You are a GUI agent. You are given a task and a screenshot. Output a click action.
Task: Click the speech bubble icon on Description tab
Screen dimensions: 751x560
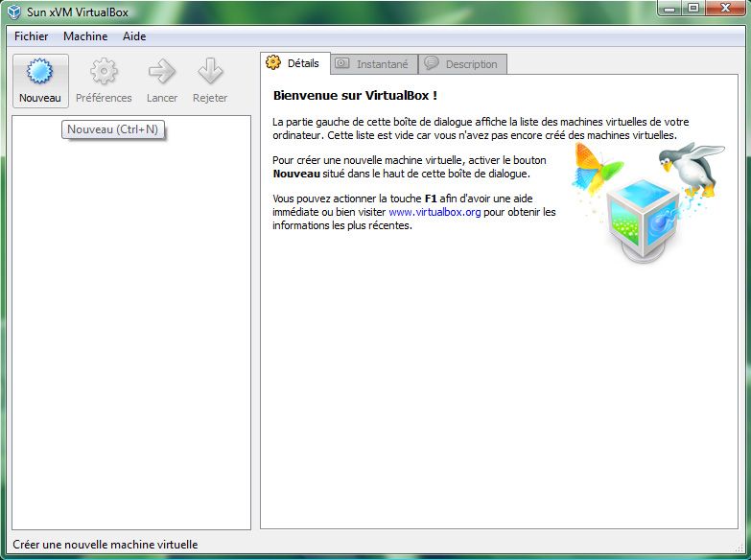431,62
